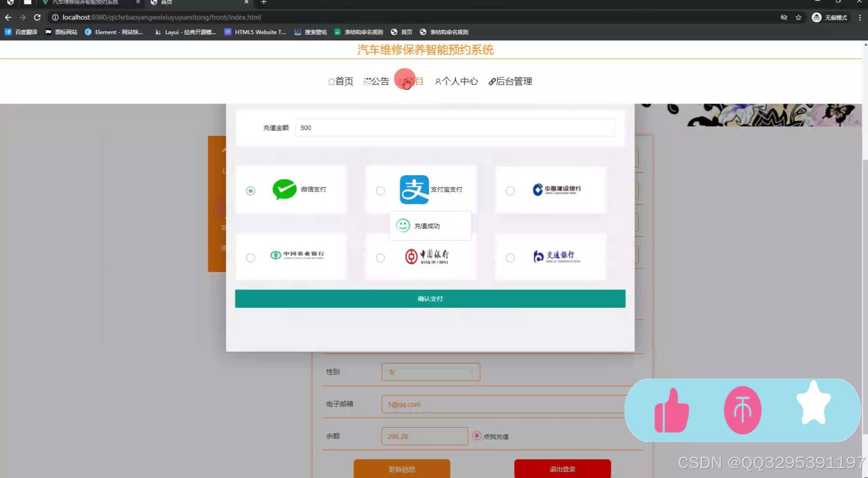Reload page with browser refresh icon

37,17
